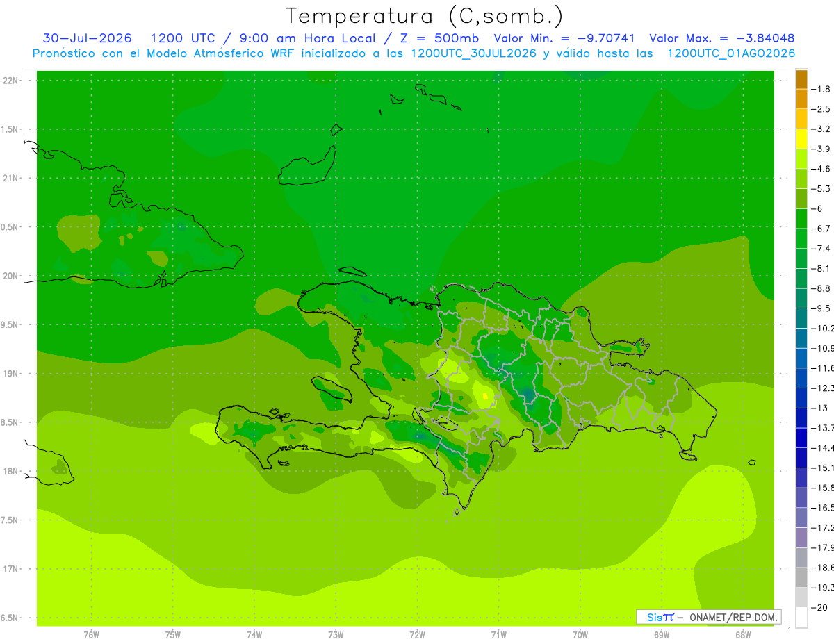Image resolution: width=834 pixels, height=644 pixels.
Task: Click the small yellow hotspot in central Hispaniola
Action: [485, 397]
